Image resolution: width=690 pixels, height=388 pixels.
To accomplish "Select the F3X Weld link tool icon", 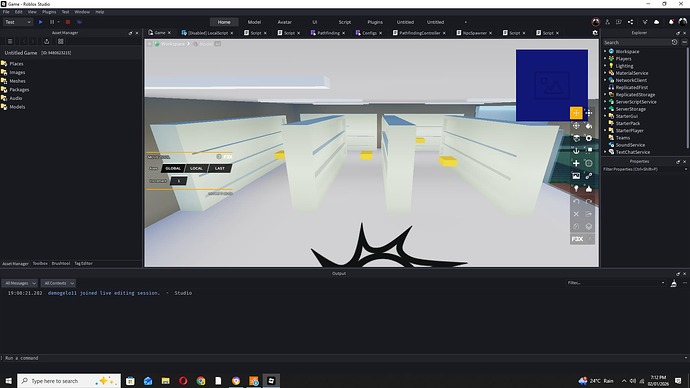I will [x=589, y=176].
